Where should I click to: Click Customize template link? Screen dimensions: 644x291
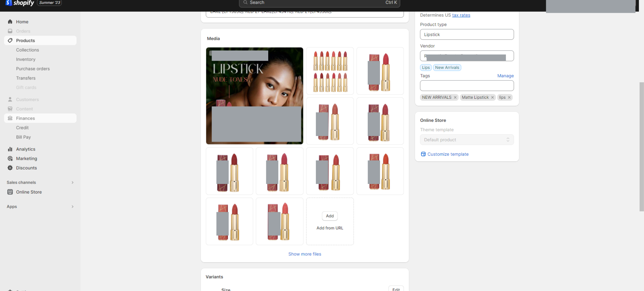click(x=448, y=154)
